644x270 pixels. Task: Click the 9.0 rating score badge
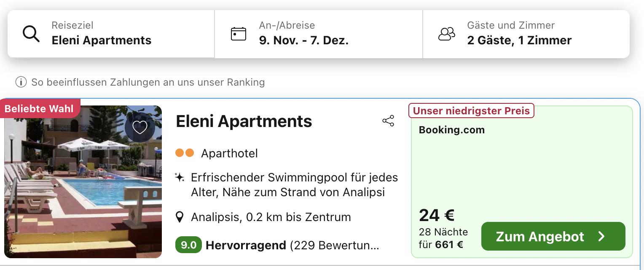[x=188, y=245]
